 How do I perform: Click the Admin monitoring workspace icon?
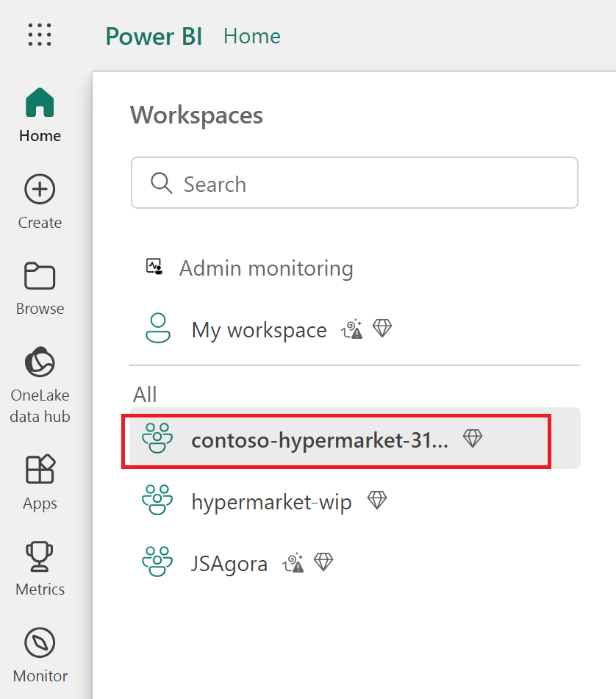(154, 267)
